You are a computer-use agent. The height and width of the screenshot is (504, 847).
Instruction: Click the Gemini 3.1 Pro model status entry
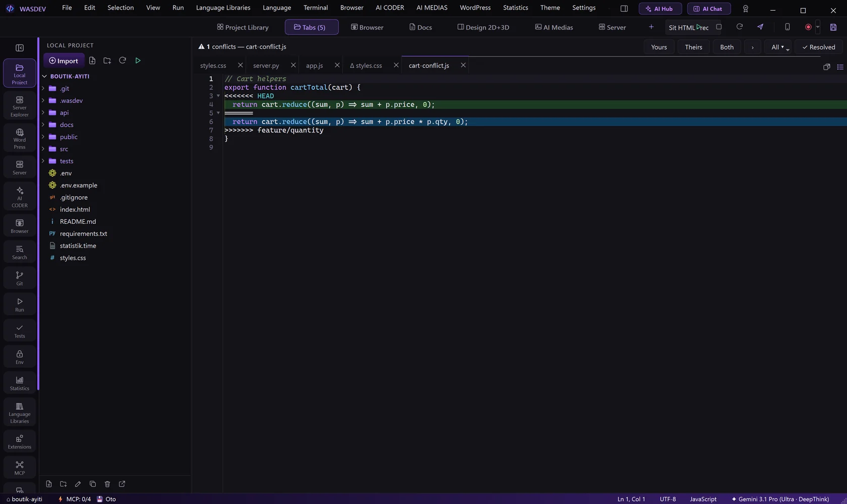tap(780, 499)
